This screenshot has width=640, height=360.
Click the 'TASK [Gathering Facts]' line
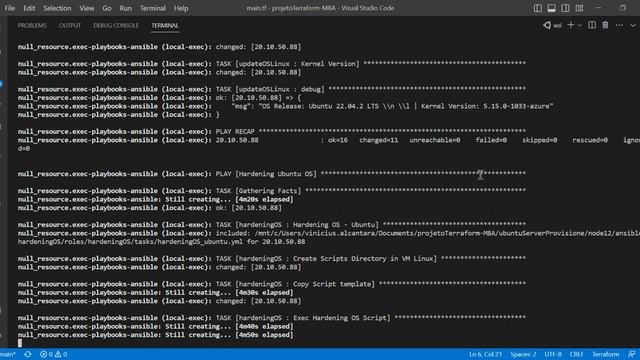tap(271, 191)
